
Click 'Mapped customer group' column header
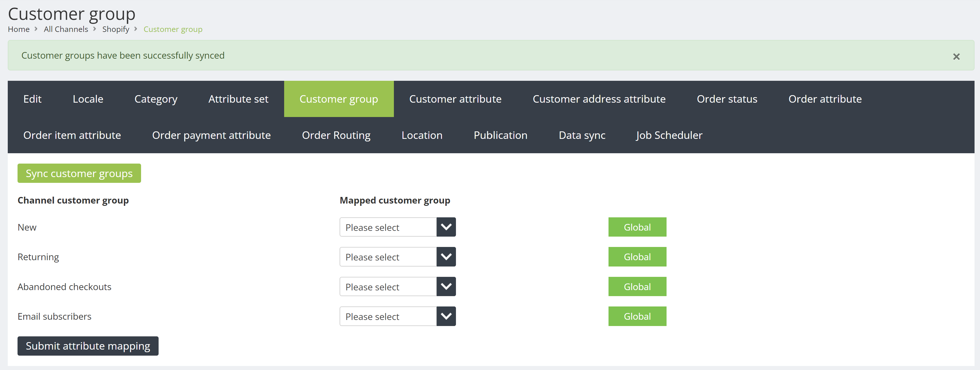click(395, 200)
